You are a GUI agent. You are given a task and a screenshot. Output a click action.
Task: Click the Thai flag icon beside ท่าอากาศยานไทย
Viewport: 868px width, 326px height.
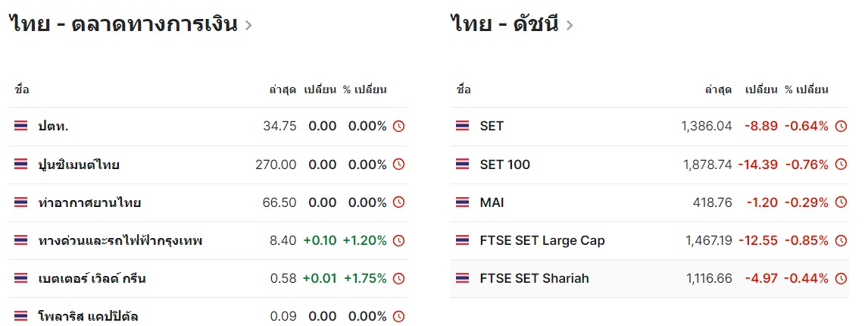click(x=20, y=202)
